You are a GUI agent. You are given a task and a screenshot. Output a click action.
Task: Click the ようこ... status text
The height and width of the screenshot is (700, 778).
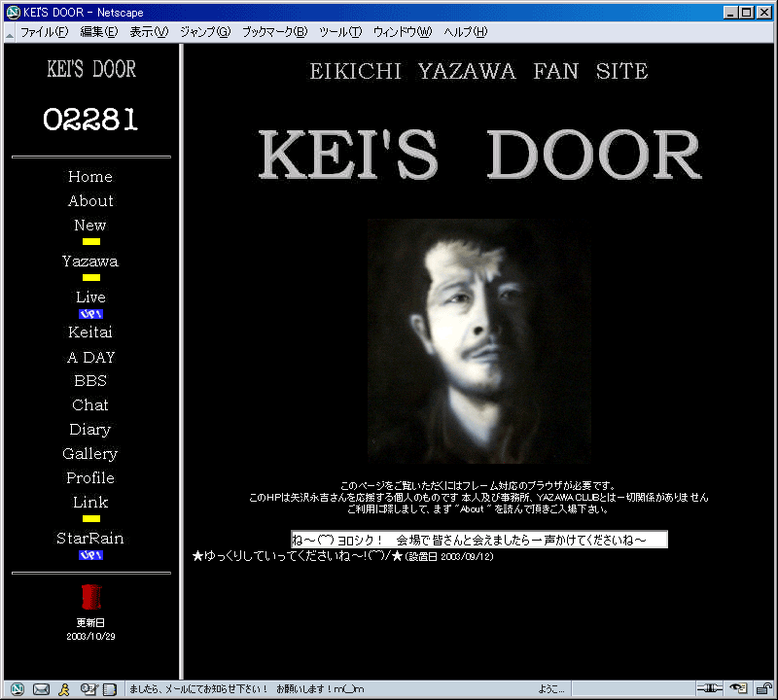551,689
